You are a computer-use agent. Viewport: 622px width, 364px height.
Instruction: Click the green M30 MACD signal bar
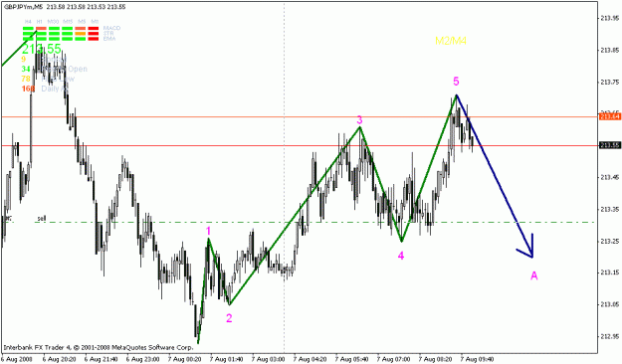(x=54, y=28)
